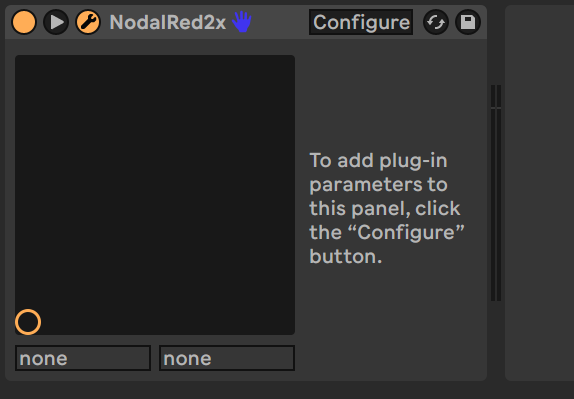Click the 'To add plug-in parameters' text
Screen dimensions: 574x399
pos(387,208)
